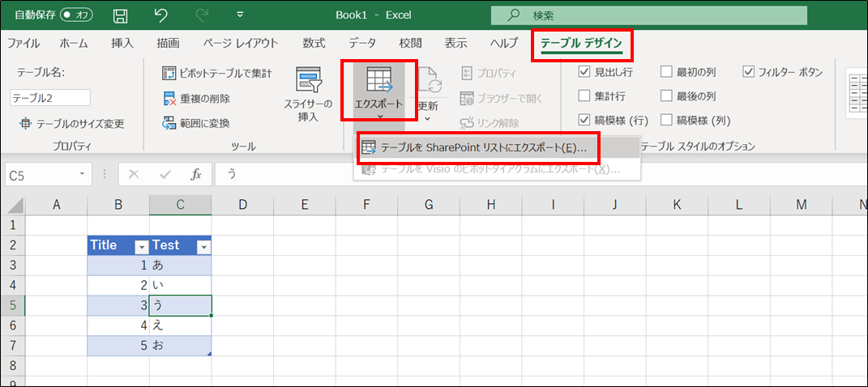Edit the テーブル名 field containing テーブル2

pyautogui.click(x=49, y=98)
